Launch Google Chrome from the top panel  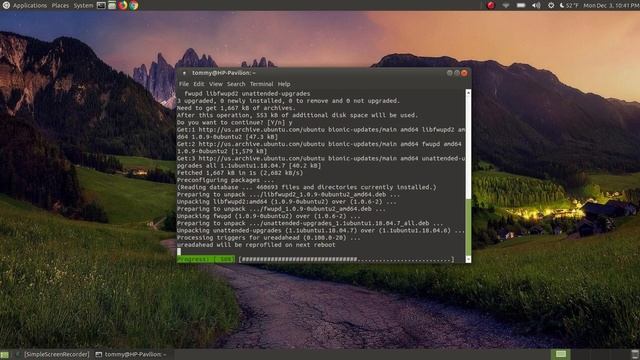tap(133, 5)
